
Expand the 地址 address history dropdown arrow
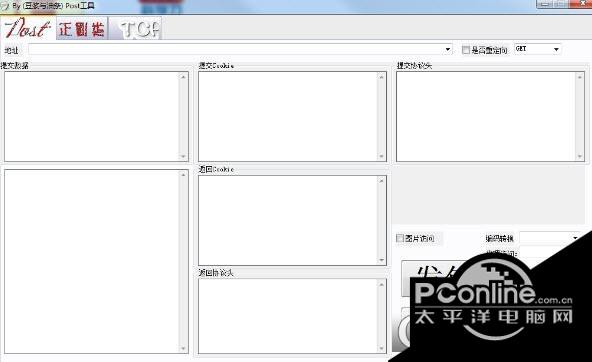point(448,49)
